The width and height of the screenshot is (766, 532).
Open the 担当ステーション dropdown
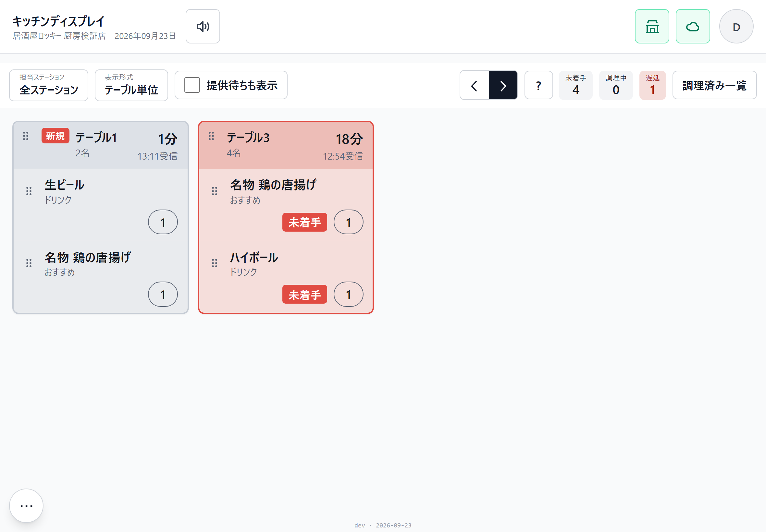49,85
